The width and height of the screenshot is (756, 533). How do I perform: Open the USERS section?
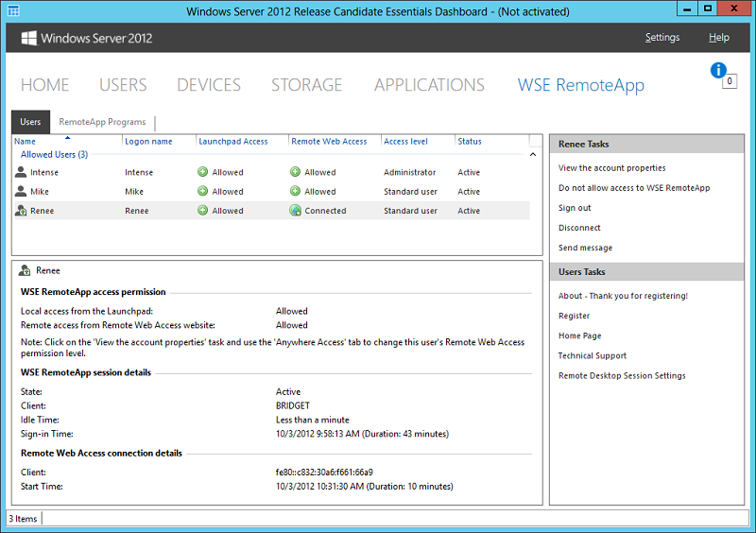(x=123, y=85)
